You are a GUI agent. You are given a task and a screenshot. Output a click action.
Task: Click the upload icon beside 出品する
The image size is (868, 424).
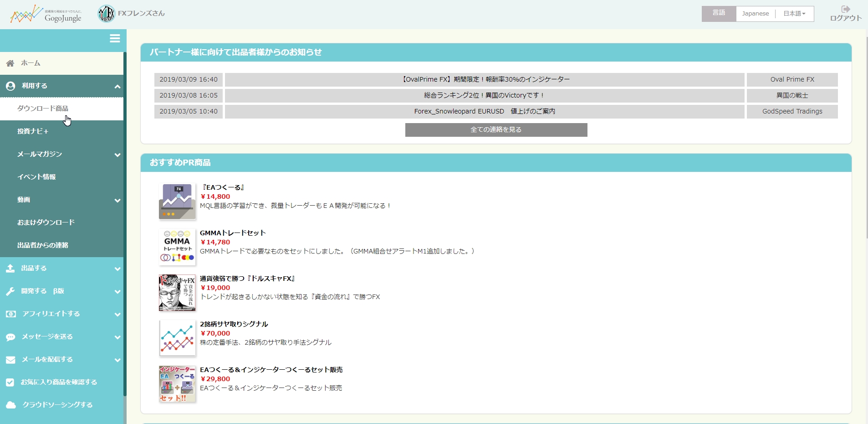point(10,269)
